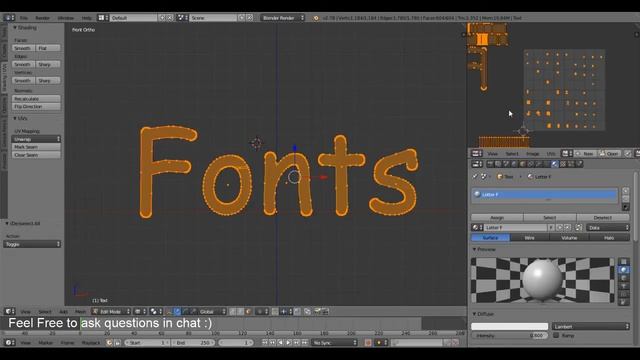Toggle material node usage button
This screenshot has height=360, width=640.
[578, 227]
